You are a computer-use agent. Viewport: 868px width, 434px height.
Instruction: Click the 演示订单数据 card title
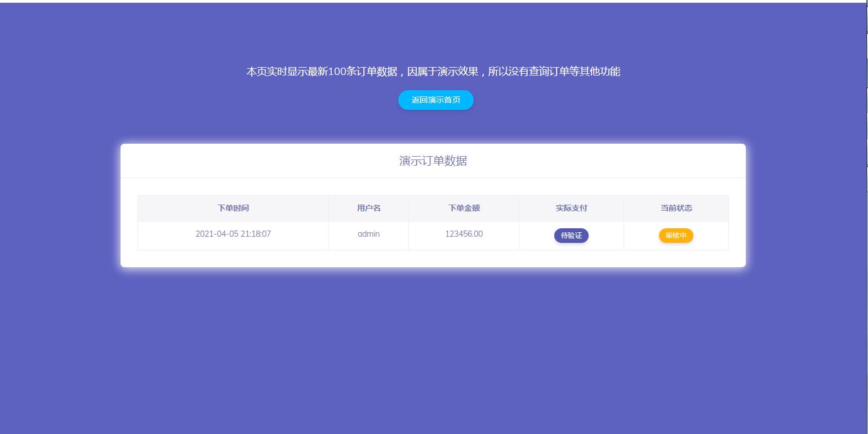click(x=433, y=161)
